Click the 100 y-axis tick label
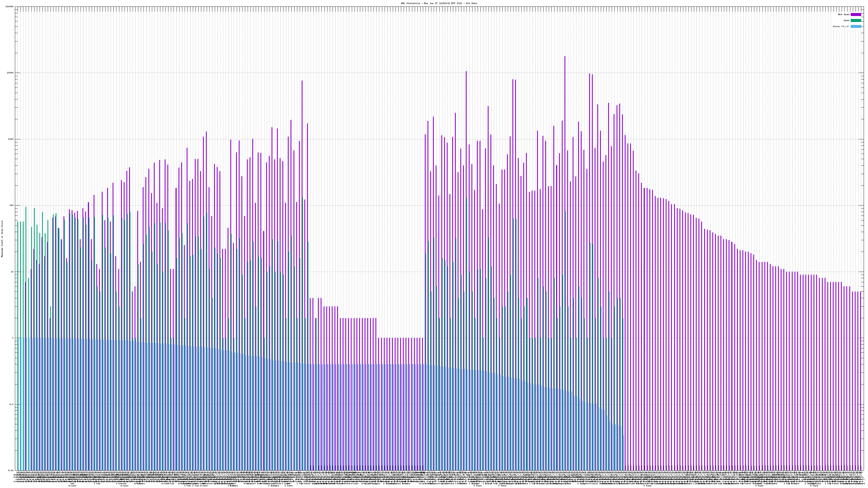The width and height of the screenshot is (868, 488). (12, 206)
